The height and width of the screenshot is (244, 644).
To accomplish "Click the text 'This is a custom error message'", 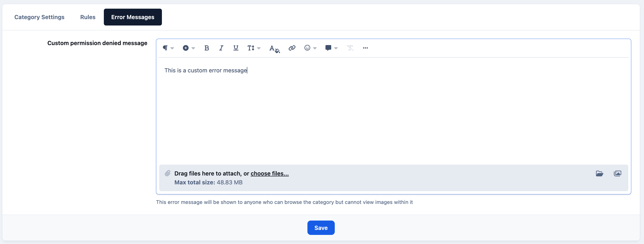I will pos(205,71).
